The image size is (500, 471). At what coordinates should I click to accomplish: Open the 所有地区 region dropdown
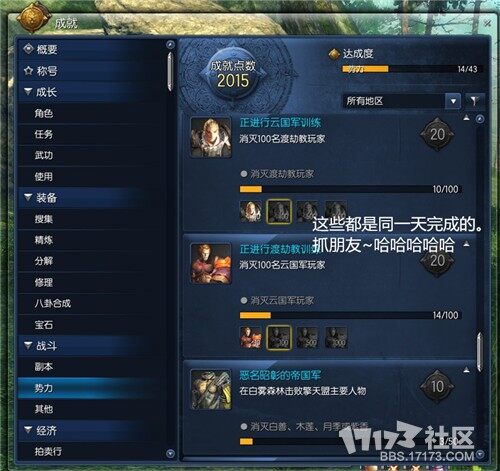coord(402,101)
